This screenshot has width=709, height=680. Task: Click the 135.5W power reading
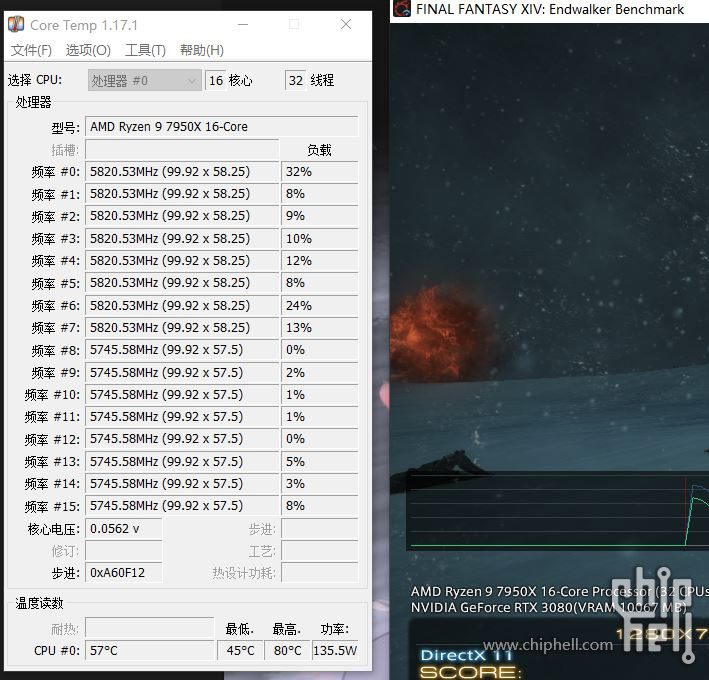(335, 651)
